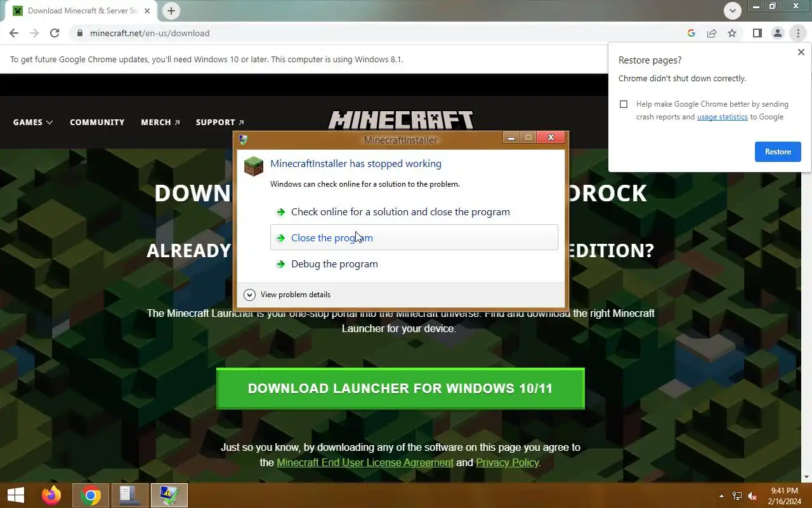Close the MinecraftInstaller error dialog
The height and width of the screenshot is (508, 812).
click(551, 137)
